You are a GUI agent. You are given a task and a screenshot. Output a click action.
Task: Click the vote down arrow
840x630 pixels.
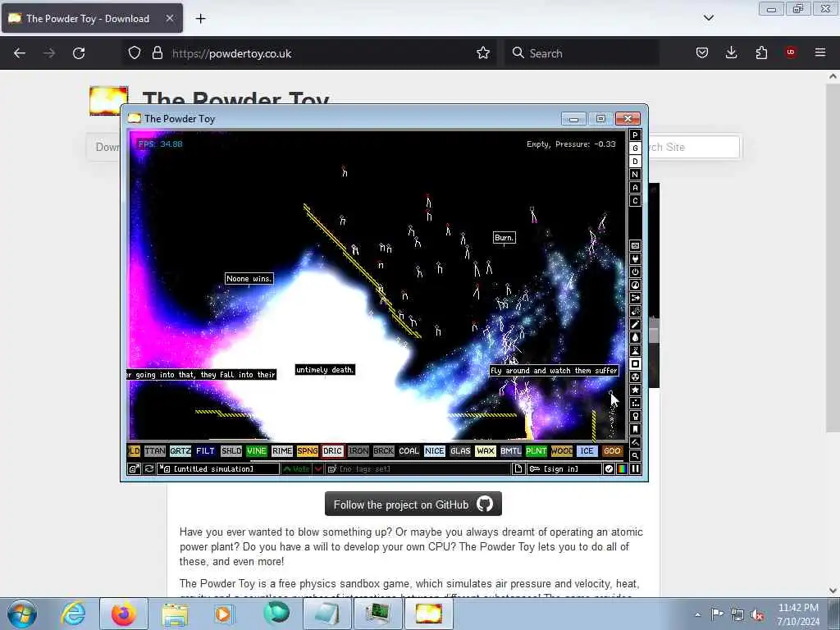(318, 468)
